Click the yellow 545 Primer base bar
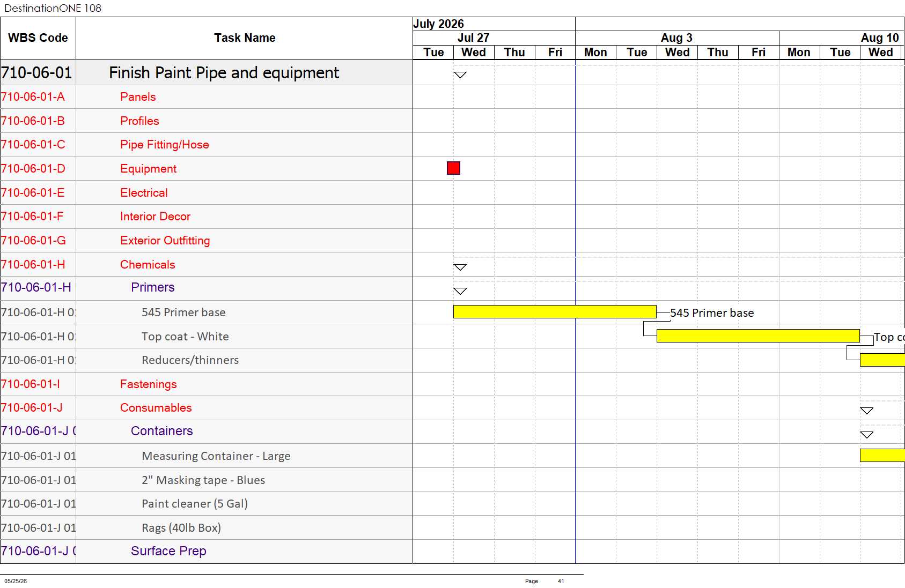 point(555,312)
